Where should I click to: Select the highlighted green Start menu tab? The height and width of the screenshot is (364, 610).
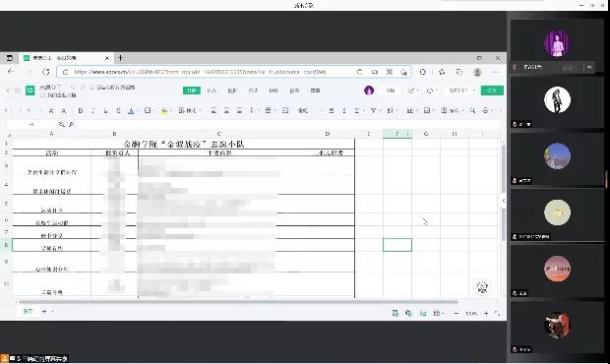coord(192,91)
